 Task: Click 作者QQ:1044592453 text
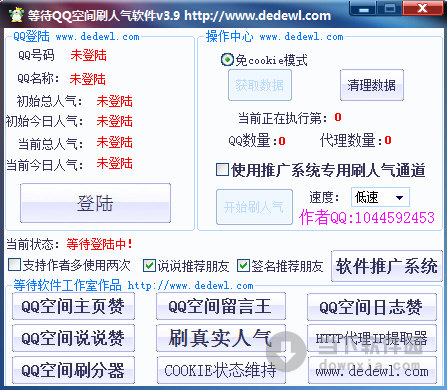point(367,218)
